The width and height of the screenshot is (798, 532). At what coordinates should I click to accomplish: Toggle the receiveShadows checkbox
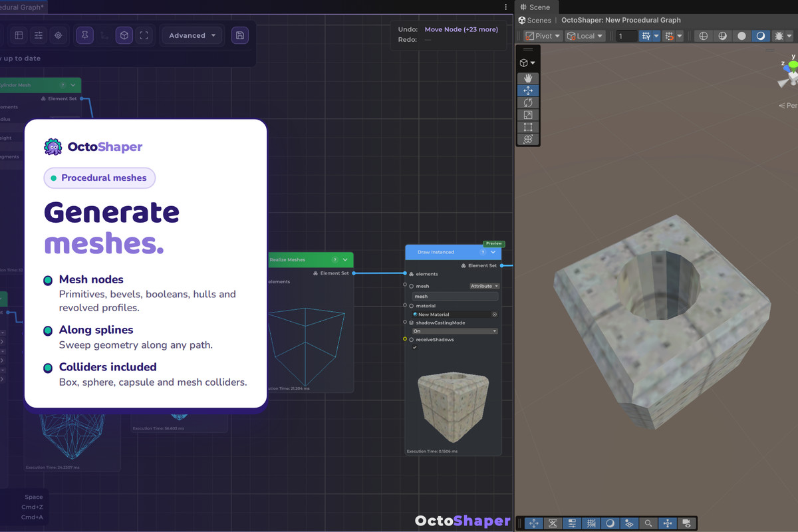(x=415, y=347)
